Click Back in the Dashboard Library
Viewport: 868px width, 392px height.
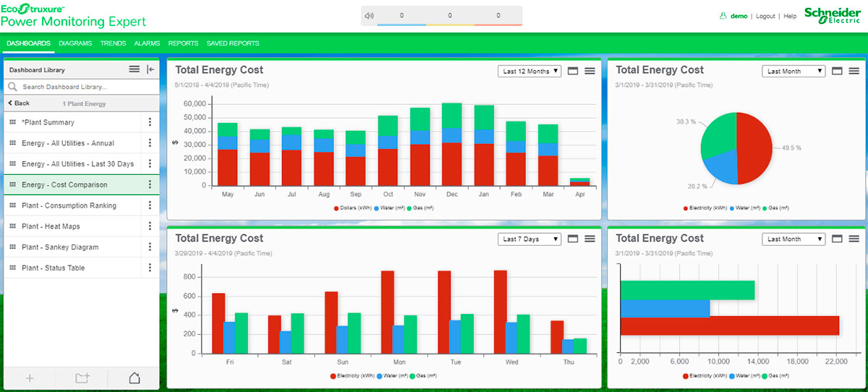pos(19,103)
